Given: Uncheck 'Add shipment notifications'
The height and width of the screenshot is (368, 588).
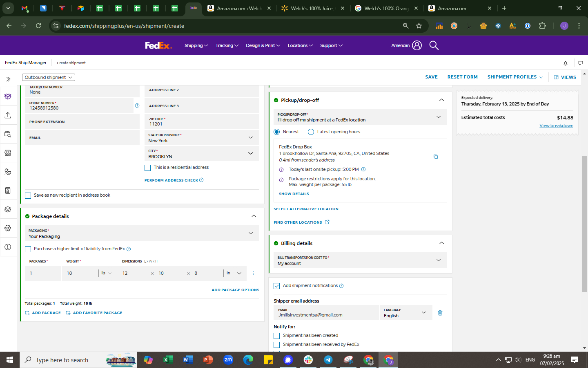Looking at the screenshot, I should pyautogui.click(x=277, y=286).
